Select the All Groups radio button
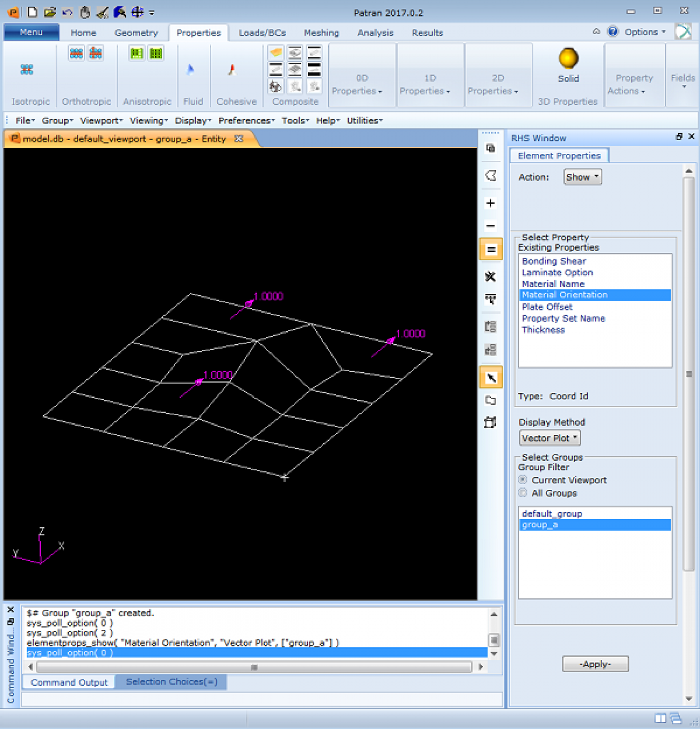700x729 pixels. [522, 493]
